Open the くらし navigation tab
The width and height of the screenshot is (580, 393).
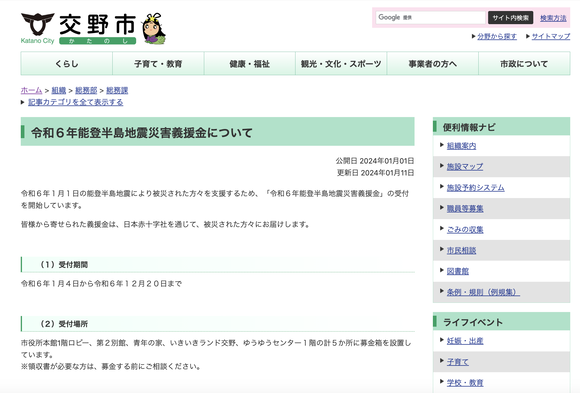click(x=67, y=64)
